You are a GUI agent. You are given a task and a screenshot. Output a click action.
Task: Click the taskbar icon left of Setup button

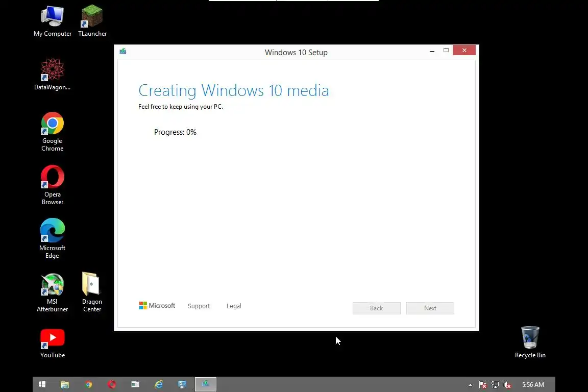click(182, 384)
